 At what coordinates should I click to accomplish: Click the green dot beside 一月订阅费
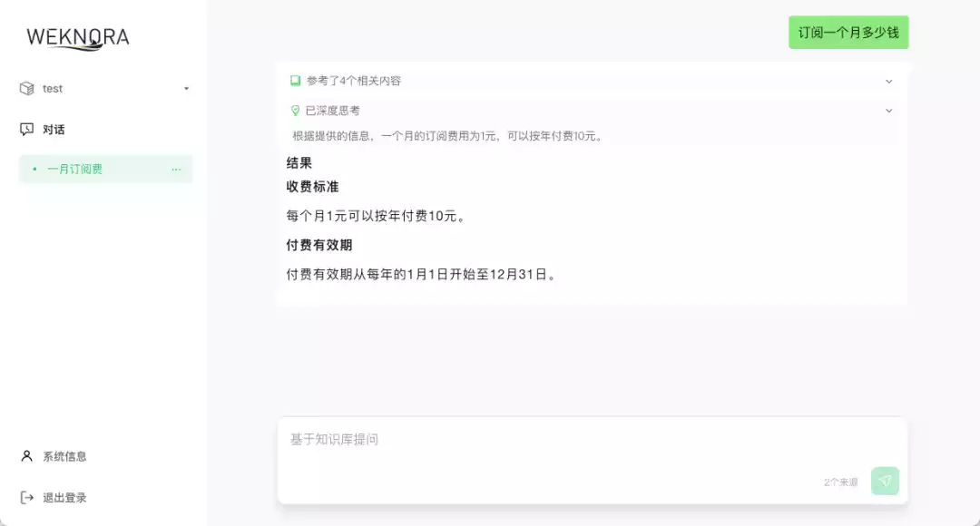(x=34, y=169)
